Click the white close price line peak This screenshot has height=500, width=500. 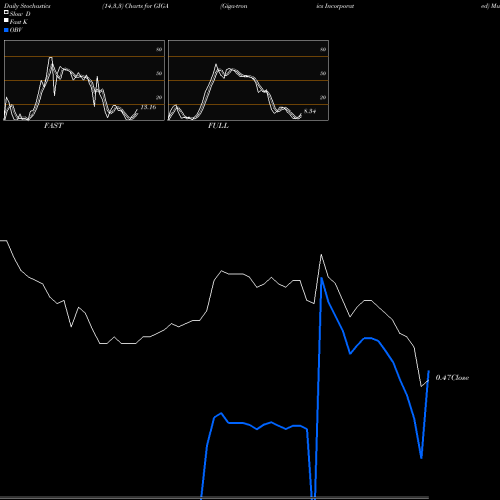tap(321, 255)
